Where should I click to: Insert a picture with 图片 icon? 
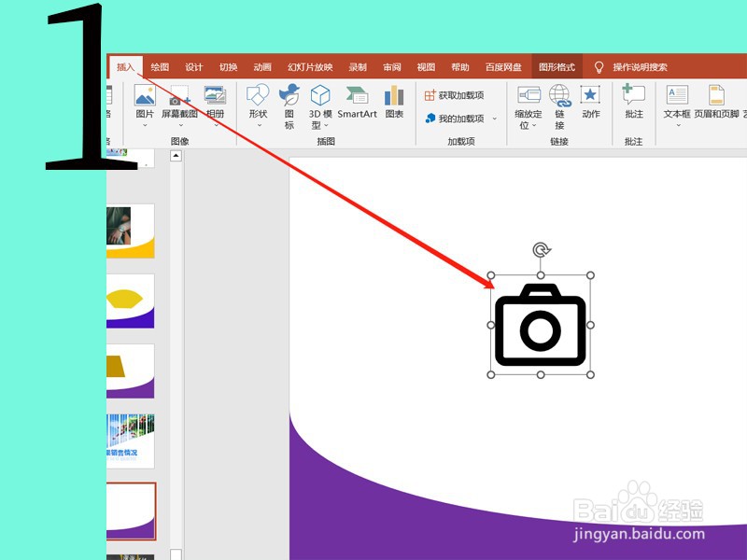pyautogui.click(x=145, y=95)
